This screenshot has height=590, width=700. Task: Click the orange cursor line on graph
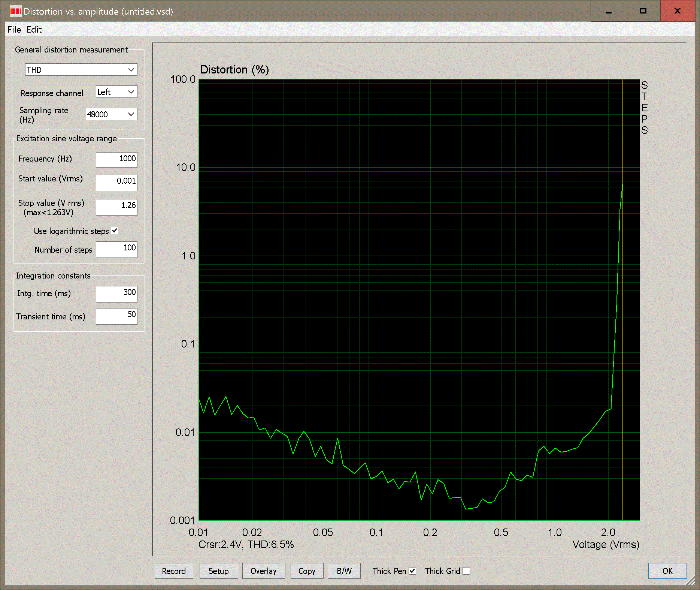(x=622, y=300)
